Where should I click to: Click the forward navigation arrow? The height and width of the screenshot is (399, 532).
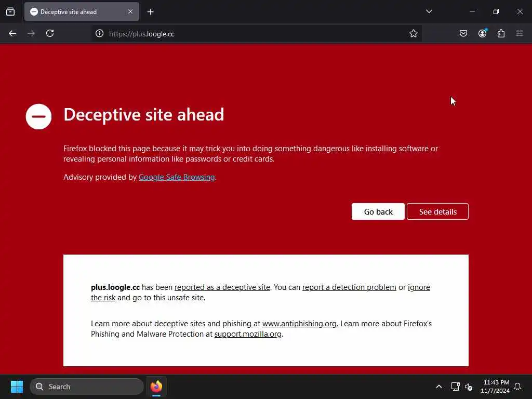pos(31,34)
